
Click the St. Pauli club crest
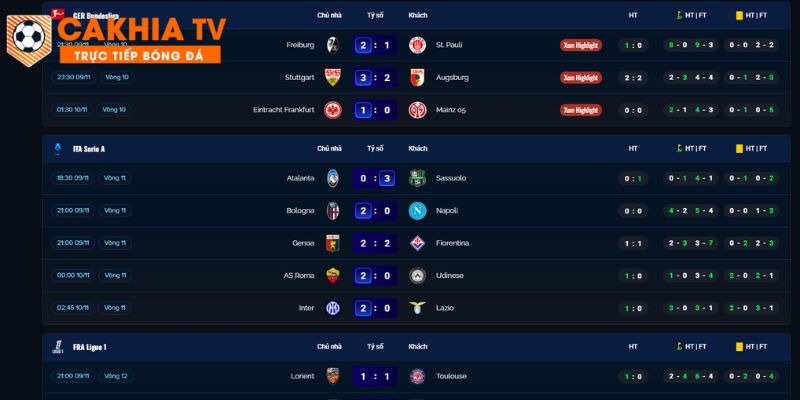click(418, 45)
